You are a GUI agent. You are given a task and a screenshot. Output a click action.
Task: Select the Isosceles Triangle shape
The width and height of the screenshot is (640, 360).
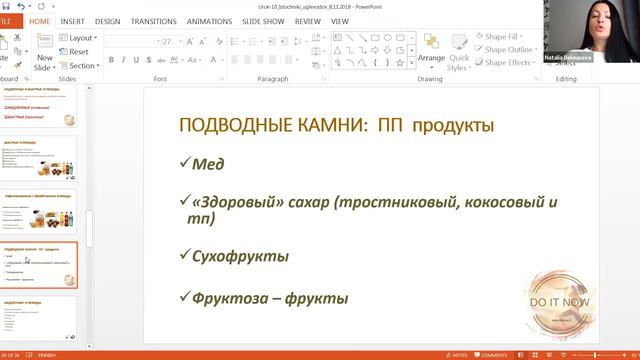pos(338,51)
